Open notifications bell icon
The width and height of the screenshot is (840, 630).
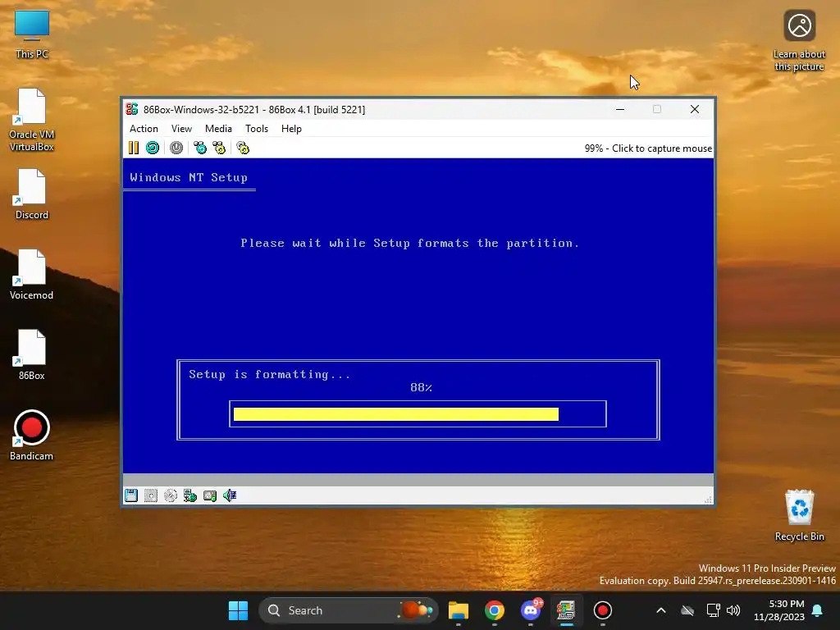pyautogui.click(x=818, y=610)
